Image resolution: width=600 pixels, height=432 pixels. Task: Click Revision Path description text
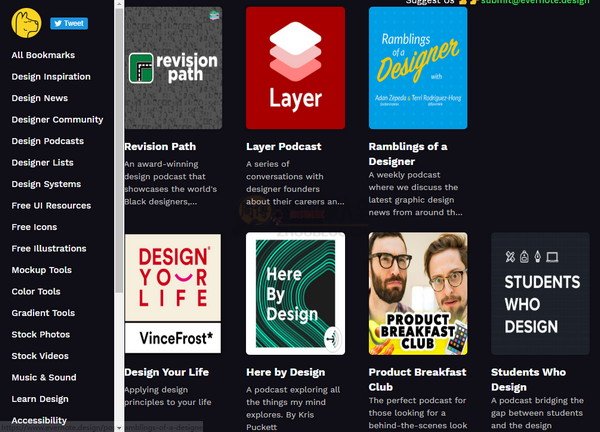[x=171, y=183]
